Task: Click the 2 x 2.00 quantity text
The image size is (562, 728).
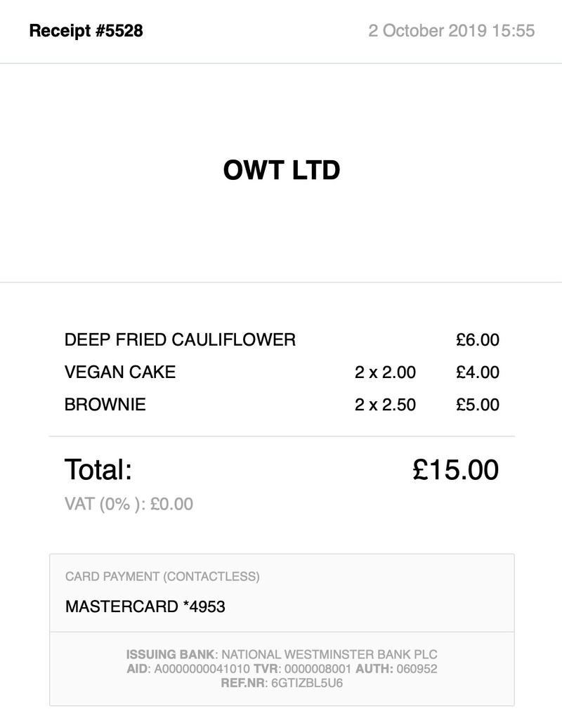Action: [x=385, y=372]
